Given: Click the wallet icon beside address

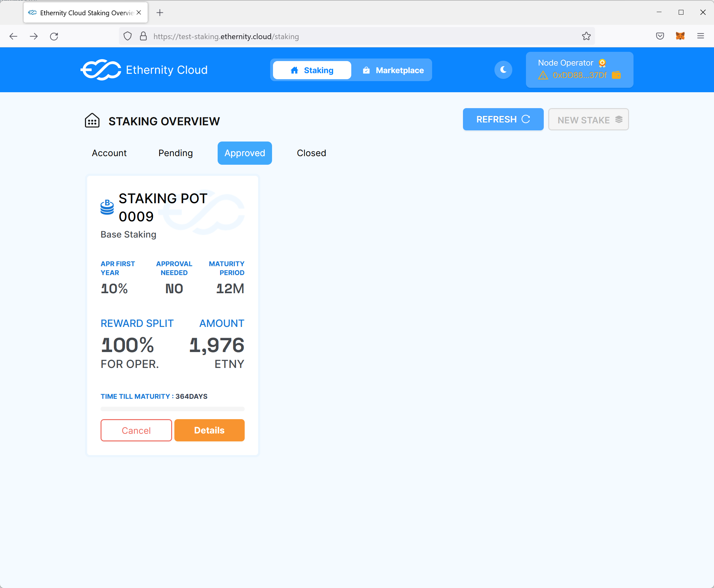Looking at the screenshot, I should (616, 75).
